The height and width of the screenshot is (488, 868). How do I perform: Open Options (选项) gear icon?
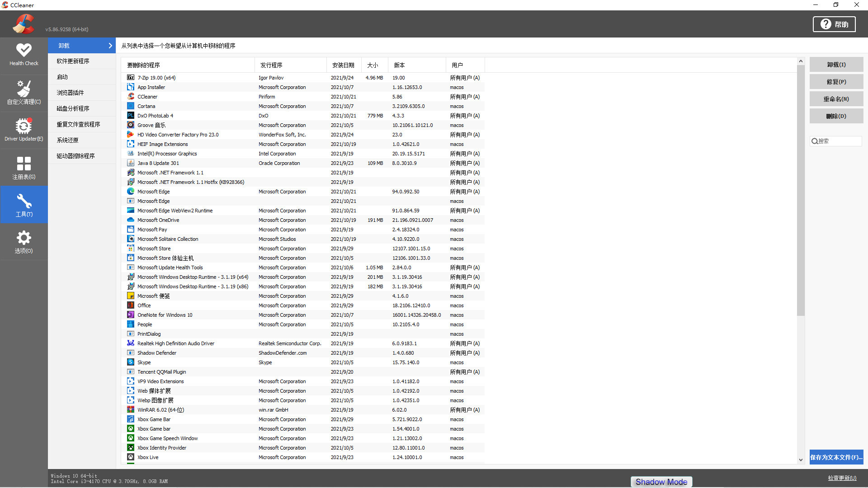tap(24, 242)
